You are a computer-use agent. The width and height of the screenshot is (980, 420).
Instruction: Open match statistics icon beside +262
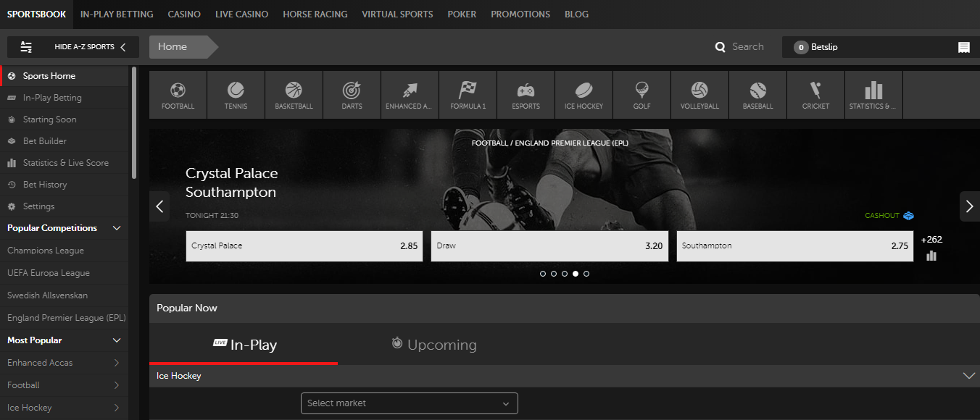click(931, 256)
